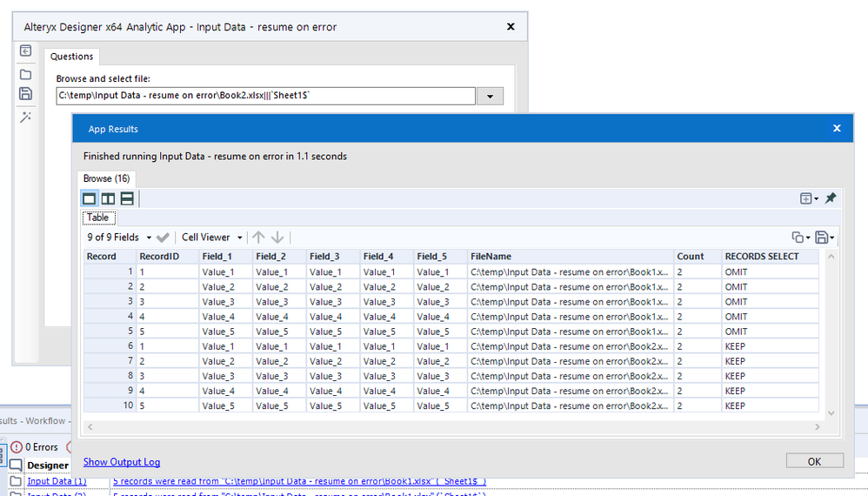Open the 9 of 9 Fields dropdown
868x496 pixels.
(119, 238)
